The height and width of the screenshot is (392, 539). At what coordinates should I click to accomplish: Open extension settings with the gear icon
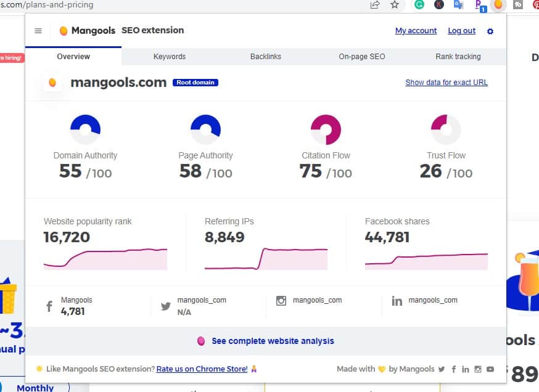490,31
